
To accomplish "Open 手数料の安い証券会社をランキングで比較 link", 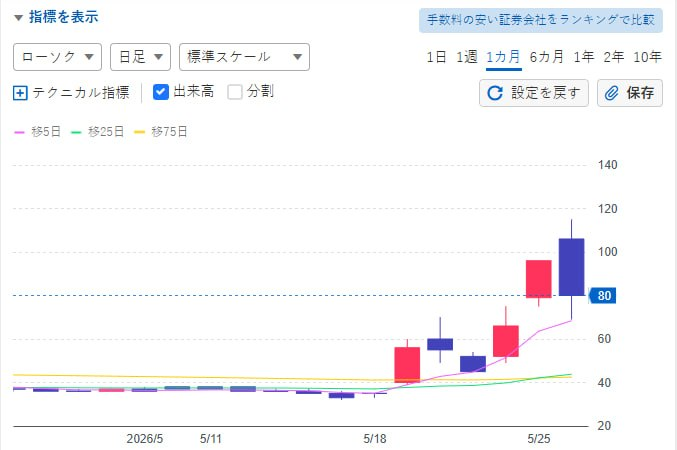I will 541,20.
